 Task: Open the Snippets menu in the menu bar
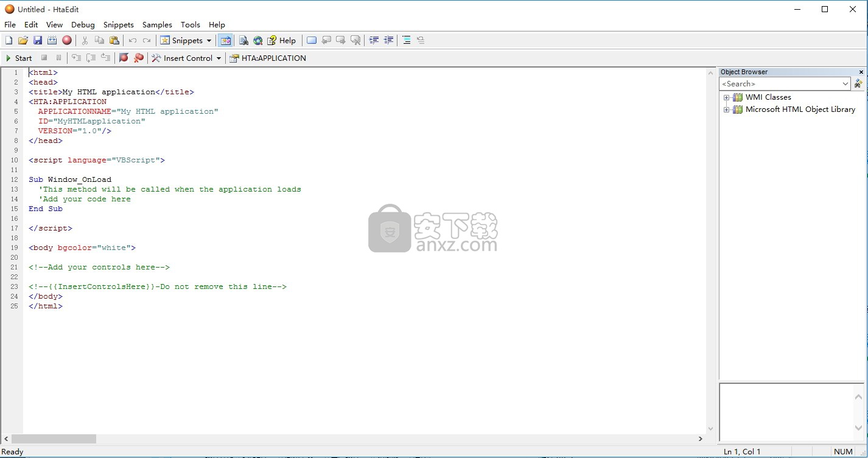119,25
